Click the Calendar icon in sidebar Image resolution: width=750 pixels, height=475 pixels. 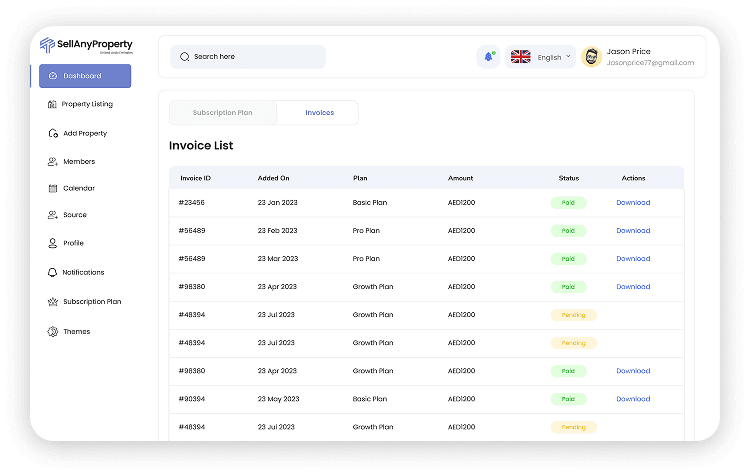click(x=53, y=188)
